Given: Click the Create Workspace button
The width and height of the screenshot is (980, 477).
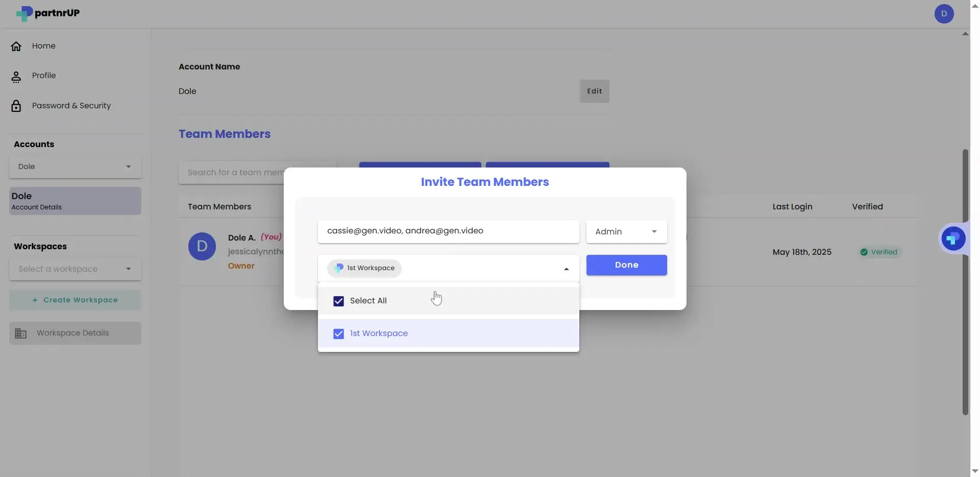Looking at the screenshot, I should pos(75,300).
